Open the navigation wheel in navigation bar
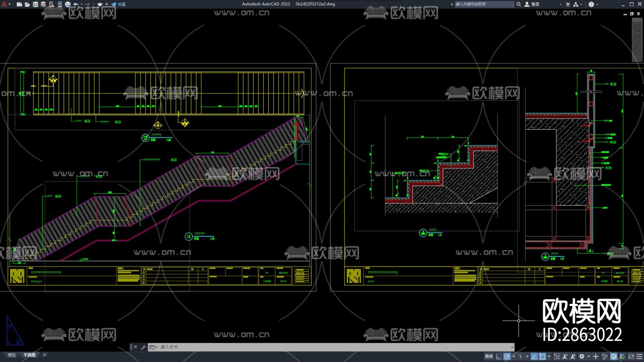 (x=637, y=28)
